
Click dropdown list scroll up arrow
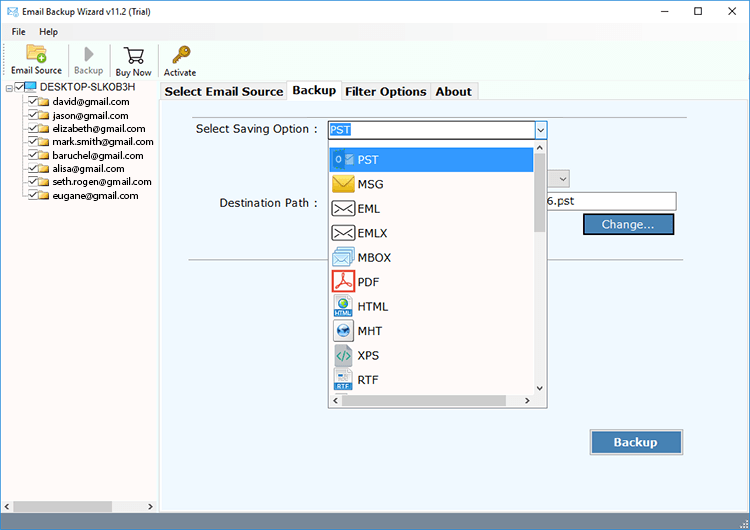point(540,148)
